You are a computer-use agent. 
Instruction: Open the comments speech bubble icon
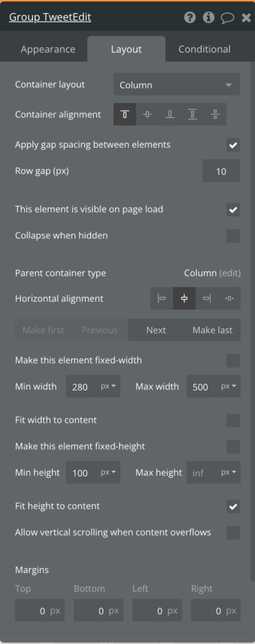pyautogui.click(x=227, y=18)
